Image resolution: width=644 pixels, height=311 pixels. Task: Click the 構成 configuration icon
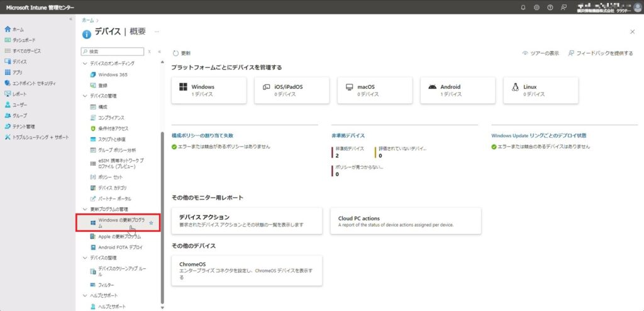pos(93,106)
